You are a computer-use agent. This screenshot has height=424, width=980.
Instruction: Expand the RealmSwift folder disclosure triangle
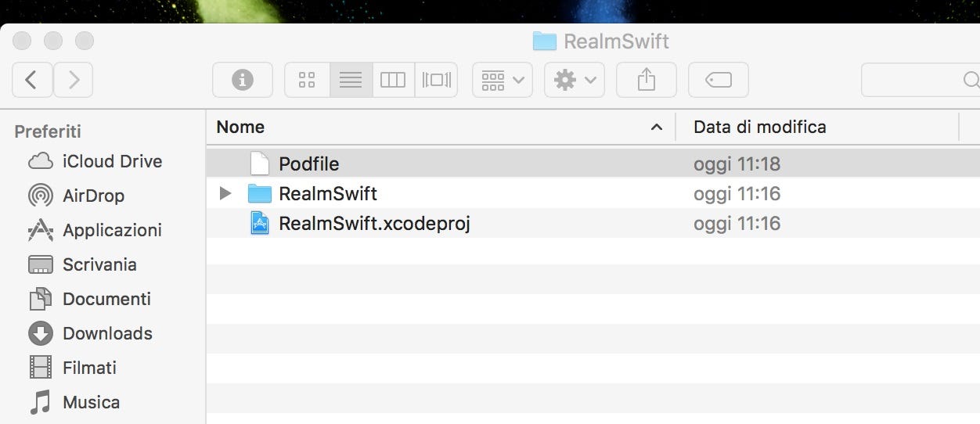[x=225, y=193]
